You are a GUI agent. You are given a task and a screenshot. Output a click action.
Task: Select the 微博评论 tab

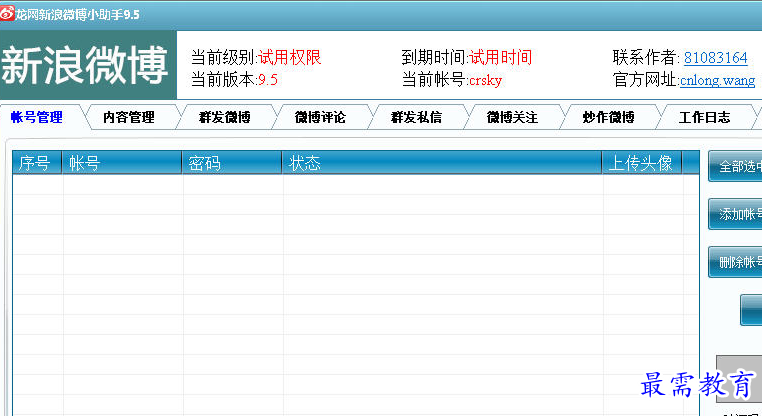[320, 117]
